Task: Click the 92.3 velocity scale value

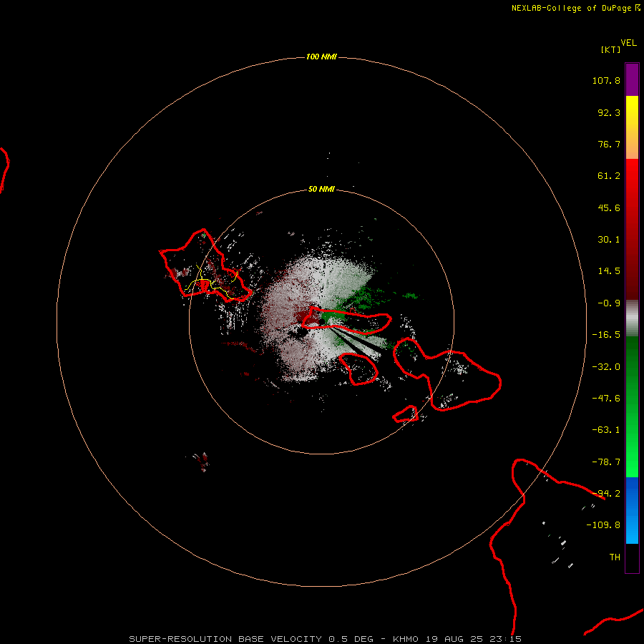Action: (609, 112)
